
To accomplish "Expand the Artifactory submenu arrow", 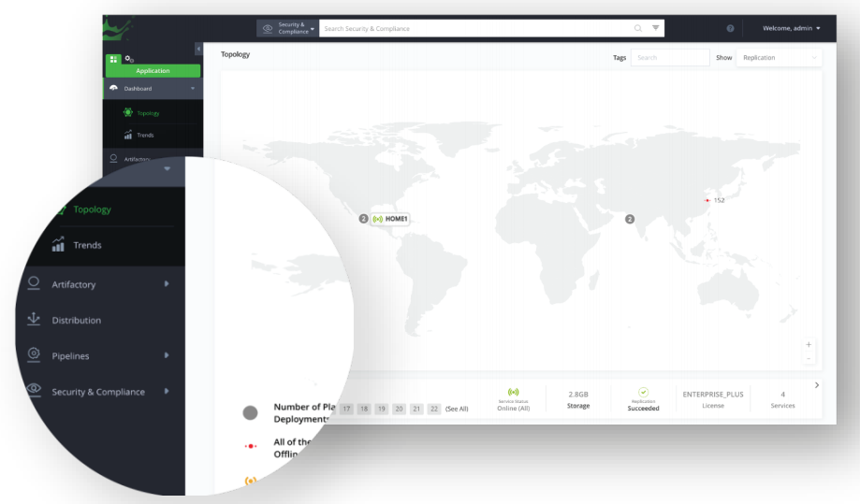I will 167,284.
